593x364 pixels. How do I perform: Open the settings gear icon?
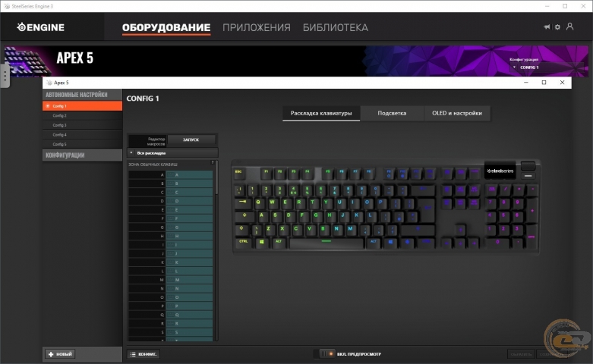tap(557, 27)
